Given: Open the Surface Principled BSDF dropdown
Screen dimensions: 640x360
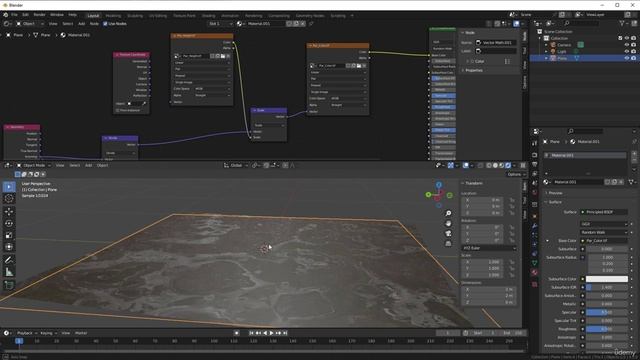Looking at the screenshot, I should [x=604, y=212].
